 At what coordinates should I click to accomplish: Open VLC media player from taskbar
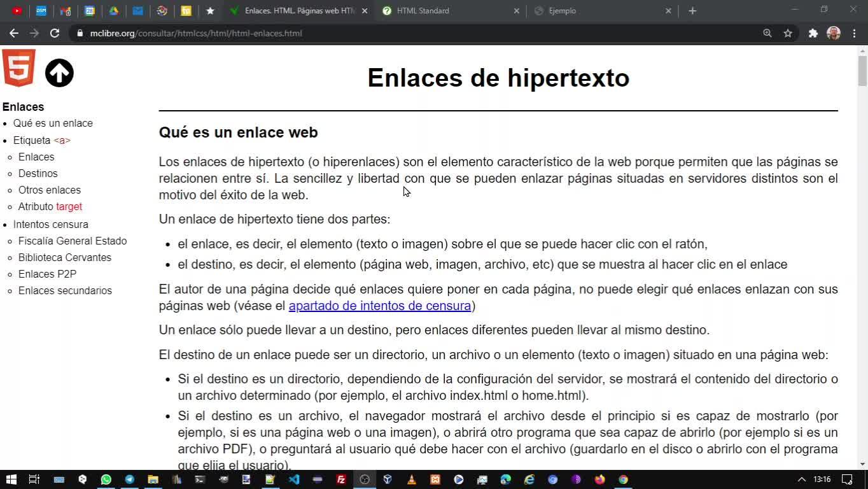pyautogui.click(x=411, y=479)
